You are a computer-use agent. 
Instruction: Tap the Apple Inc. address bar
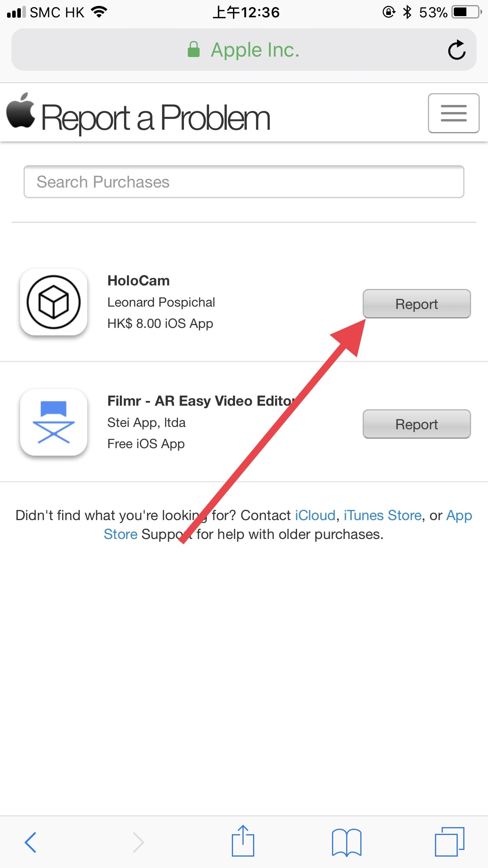point(244,50)
